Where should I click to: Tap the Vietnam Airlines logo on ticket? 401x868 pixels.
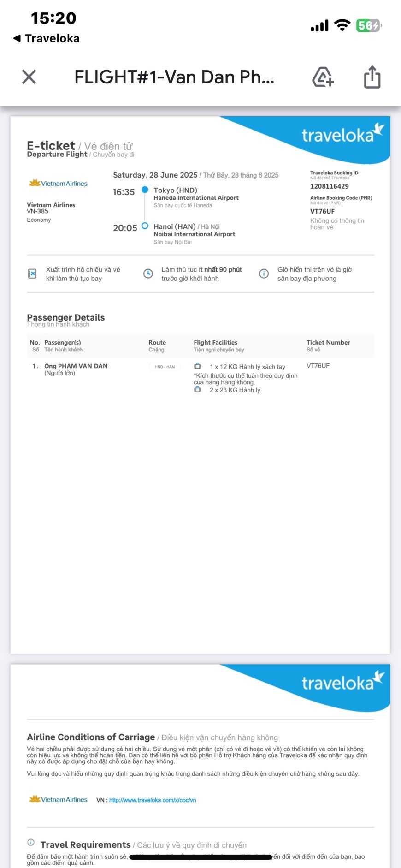(59, 184)
